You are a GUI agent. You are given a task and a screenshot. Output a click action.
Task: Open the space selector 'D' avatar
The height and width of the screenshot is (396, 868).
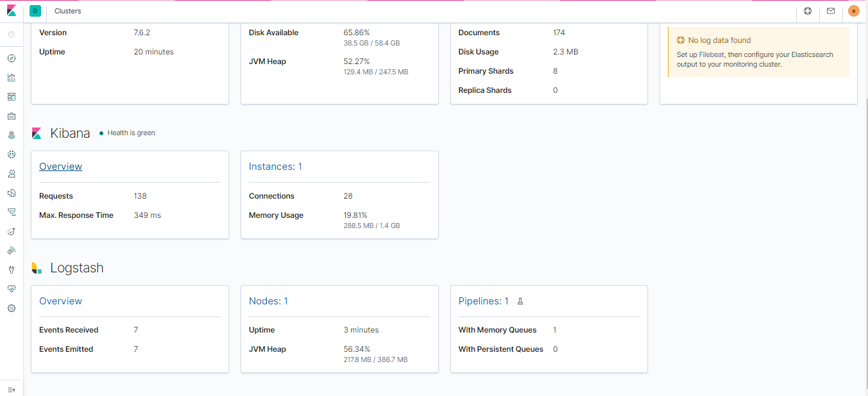click(x=35, y=11)
